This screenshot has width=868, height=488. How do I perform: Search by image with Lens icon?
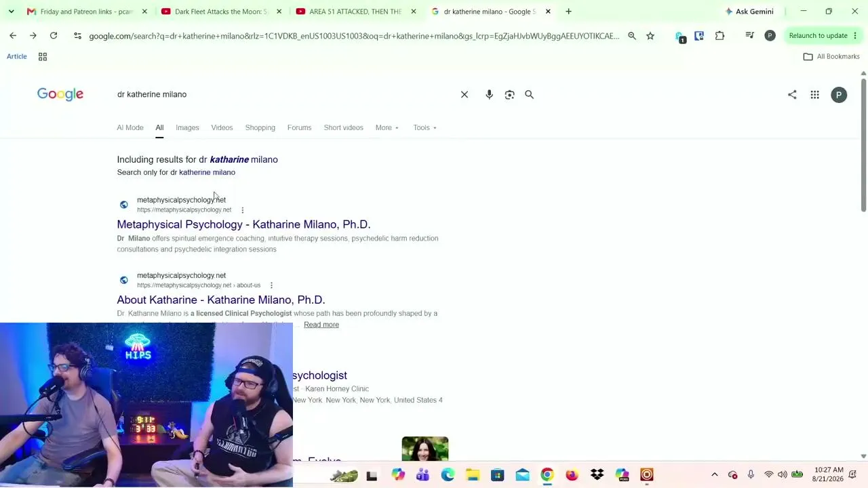click(x=509, y=95)
